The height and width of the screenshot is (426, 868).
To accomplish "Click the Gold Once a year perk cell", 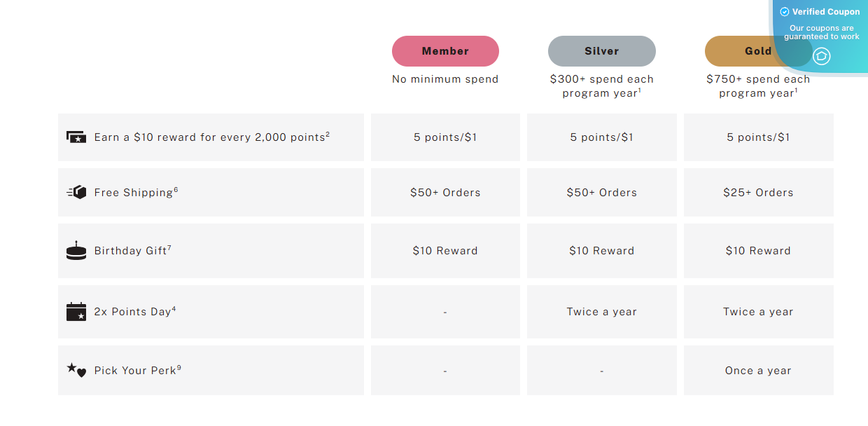I will tap(758, 371).
